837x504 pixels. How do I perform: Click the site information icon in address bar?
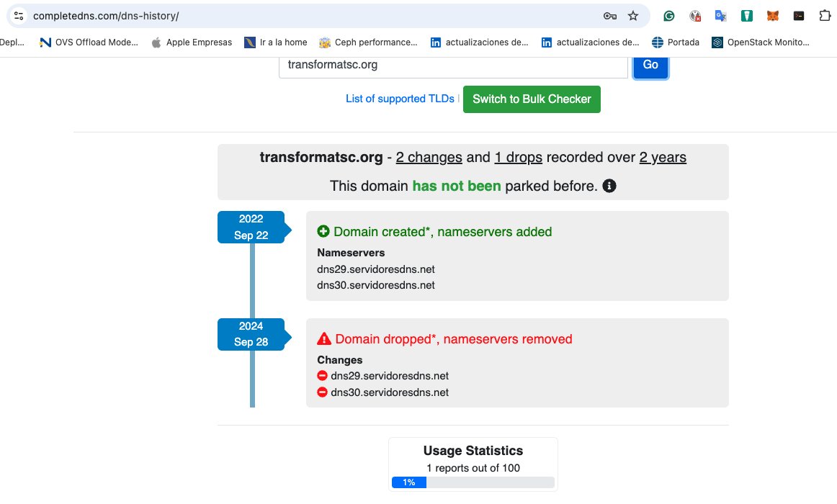pos(19,16)
